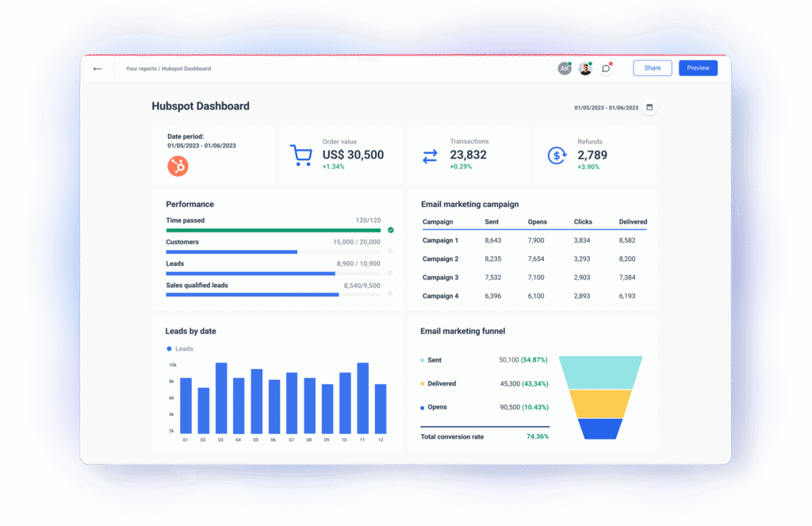Screen dimensions: 812x526
Task: Click the shopping cart Order value icon
Action: [x=301, y=155]
